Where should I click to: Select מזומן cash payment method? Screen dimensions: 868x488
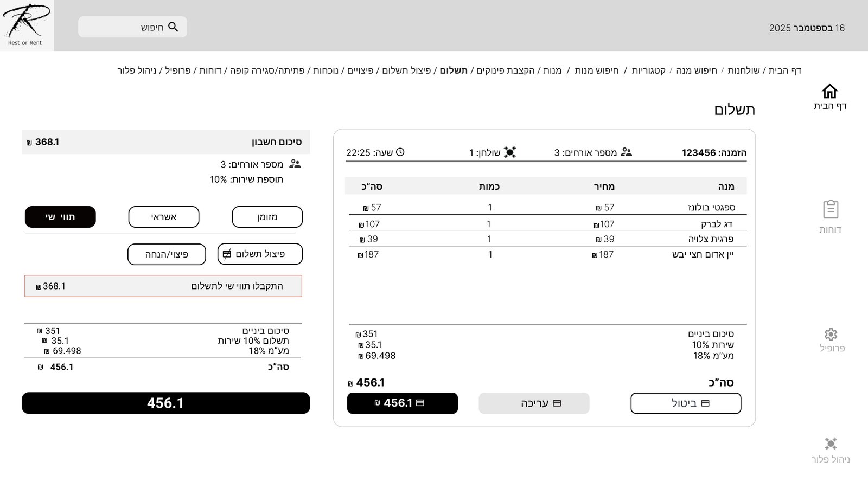point(267,217)
